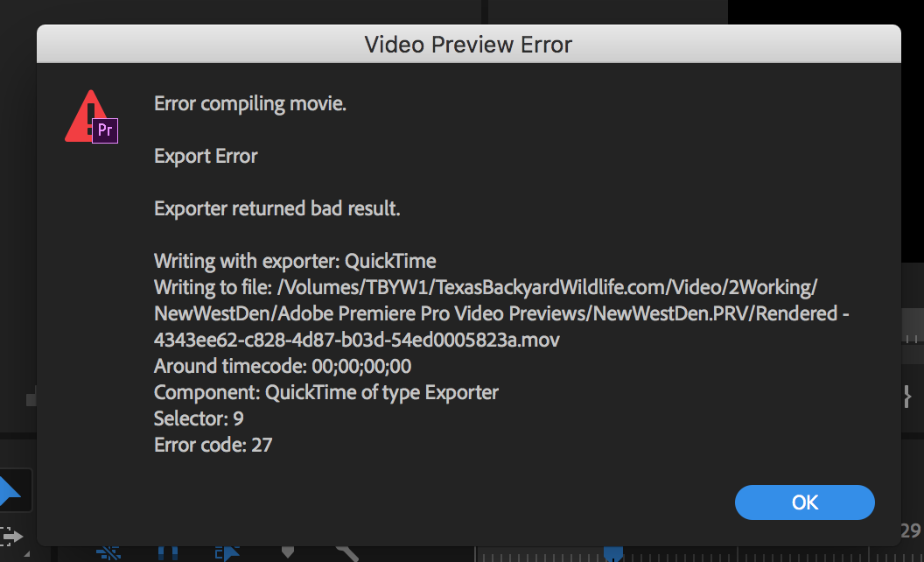The width and height of the screenshot is (924, 562).
Task: Click the rendered .mov file path text
Action: (501, 313)
